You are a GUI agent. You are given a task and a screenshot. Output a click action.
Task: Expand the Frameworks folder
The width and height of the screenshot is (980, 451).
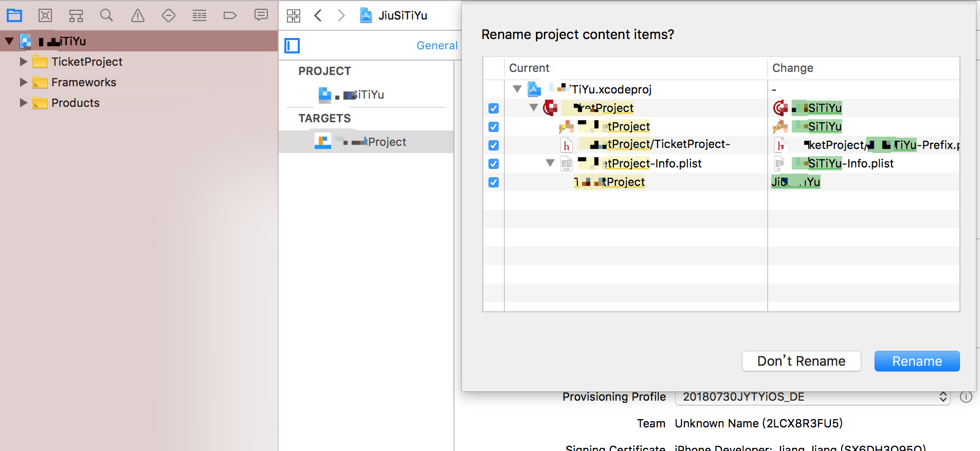tap(23, 82)
